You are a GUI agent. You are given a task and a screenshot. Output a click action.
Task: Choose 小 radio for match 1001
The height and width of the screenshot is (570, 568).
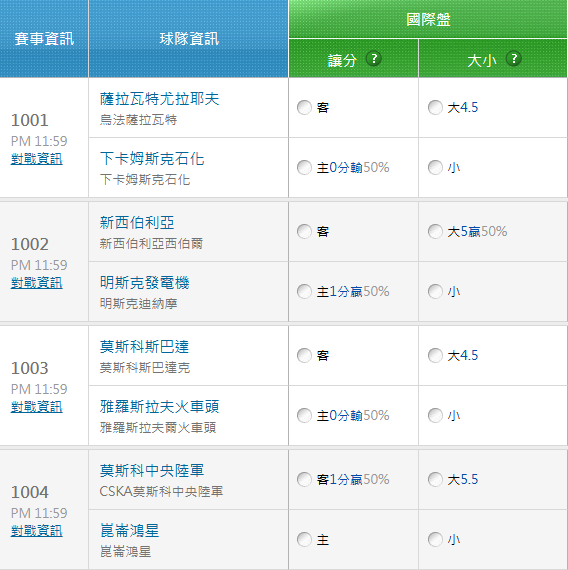coord(435,168)
